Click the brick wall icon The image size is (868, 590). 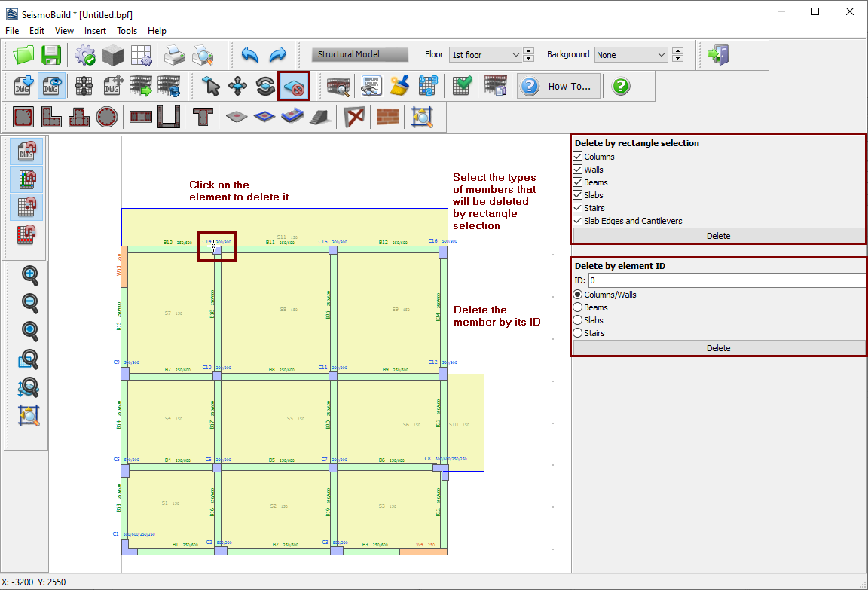[387, 117]
